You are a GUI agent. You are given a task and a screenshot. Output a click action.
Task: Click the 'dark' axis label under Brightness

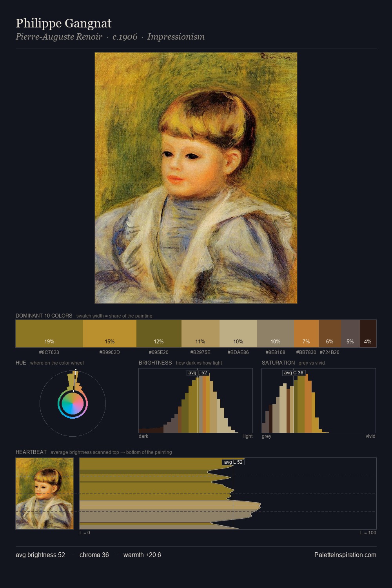click(x=143, y=436)
